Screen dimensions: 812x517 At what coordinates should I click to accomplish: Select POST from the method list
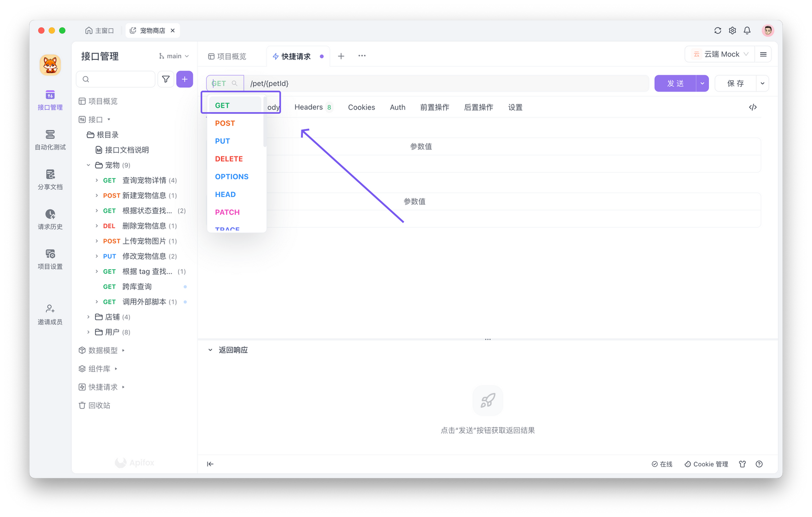pyautogui.click(x=225, y=123)
